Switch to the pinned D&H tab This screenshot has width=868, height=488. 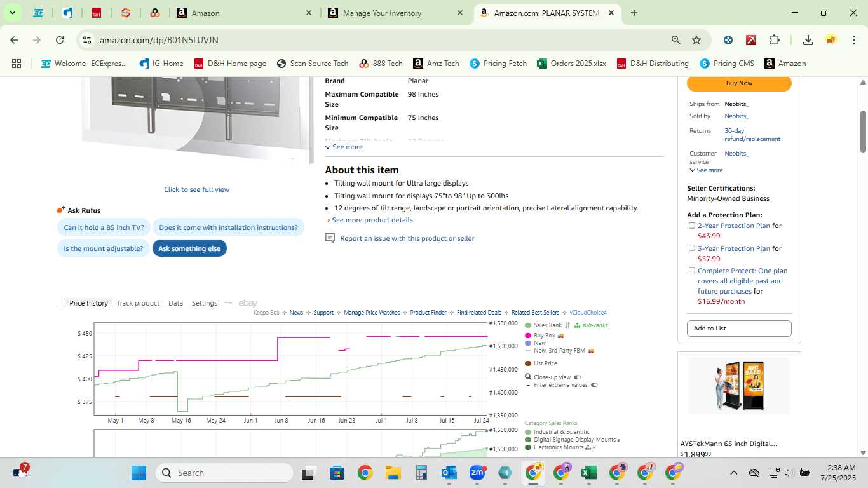click(x=97, y=13)
